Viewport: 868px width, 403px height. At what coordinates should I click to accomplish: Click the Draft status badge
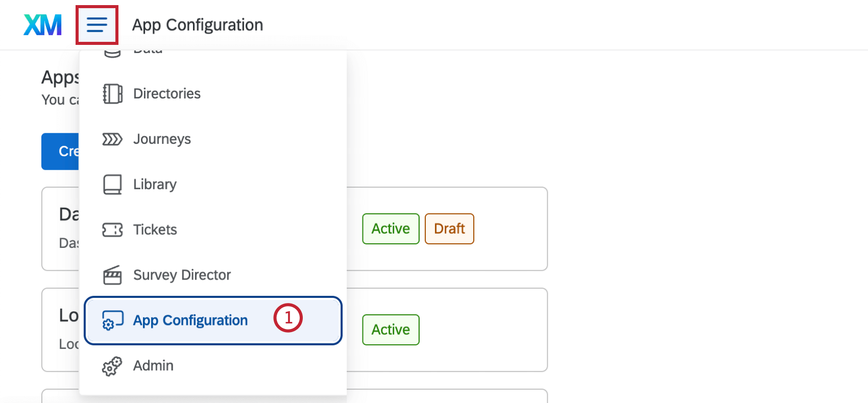tap(449, 229)
